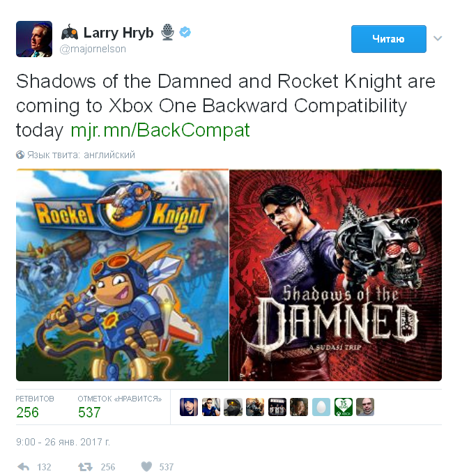Open the Shadows of the Damned image
Image resolution: width=453 pixels, height=476 pixels.
tap(335, 275)
